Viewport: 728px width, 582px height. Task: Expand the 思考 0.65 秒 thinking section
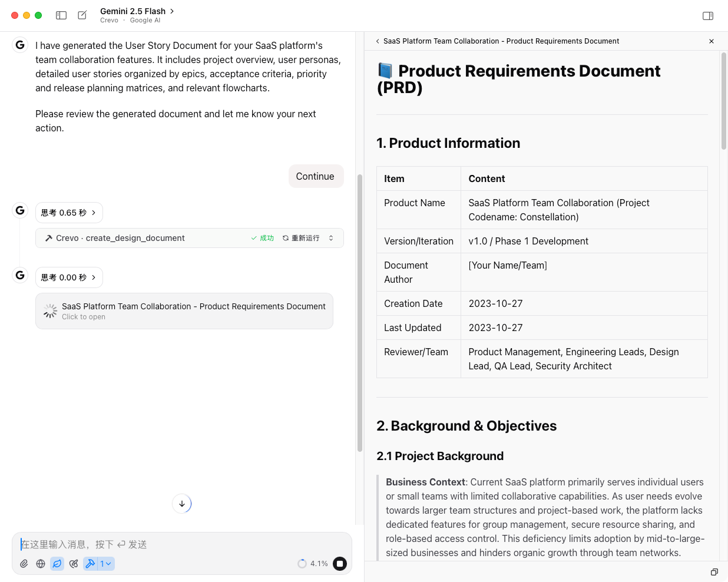pos(69,213)
